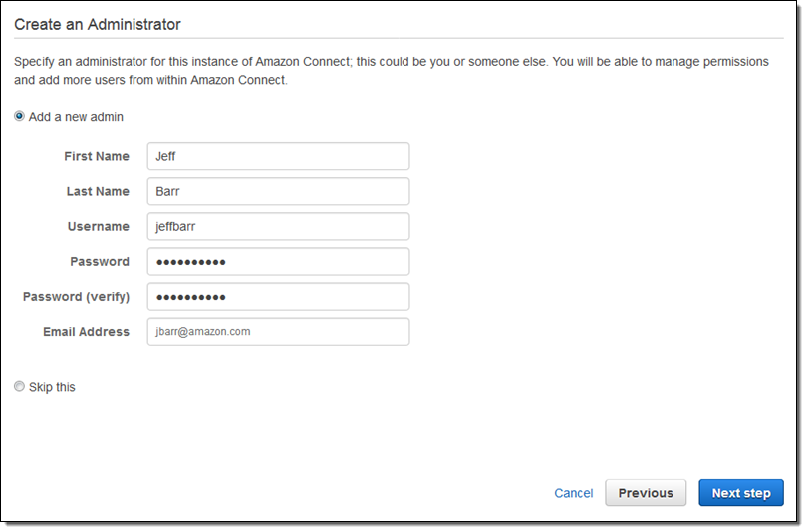Focus the Email Address input field

coord(278,332)
